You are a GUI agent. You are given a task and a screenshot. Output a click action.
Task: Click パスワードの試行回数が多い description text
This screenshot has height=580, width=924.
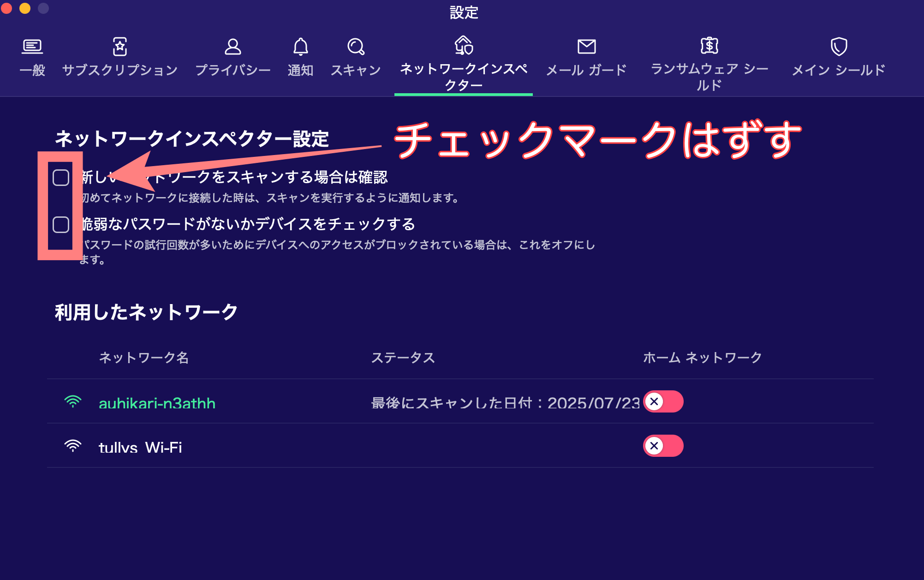tap(337, 252)
